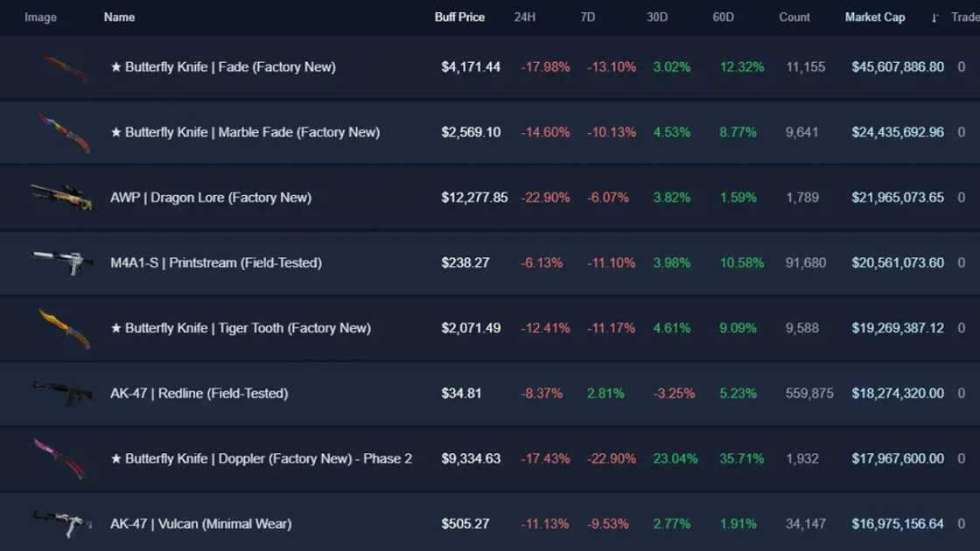Click the 35.71% 60D change
Image resolution: width=980 pixels, height=551 pixels.
(x=741, y=458)
